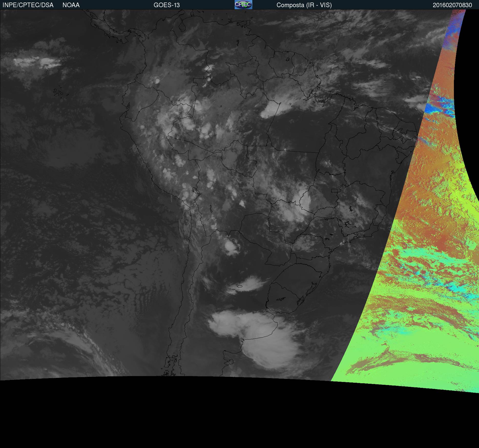
Task: Click the GOES-13 satellite label
Action: (167, 5)
